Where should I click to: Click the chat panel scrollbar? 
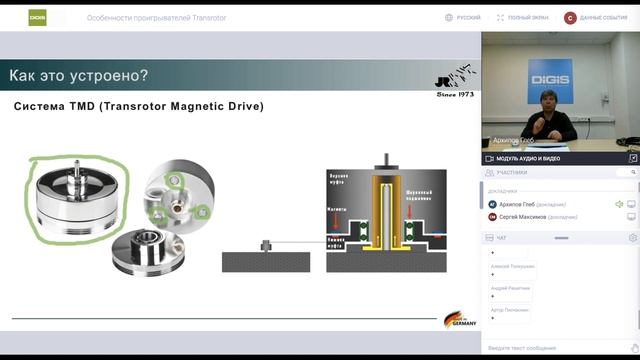tap(639, 320)
